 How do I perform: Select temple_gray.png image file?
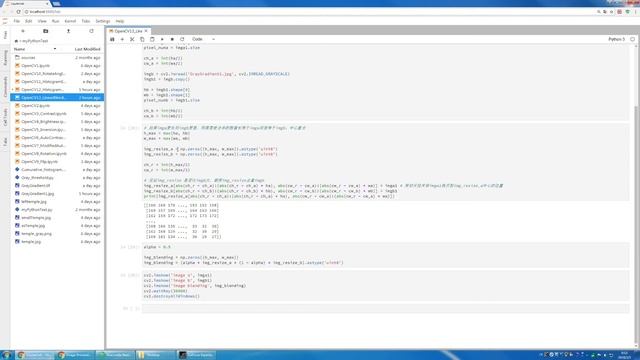tap(57, 233)
